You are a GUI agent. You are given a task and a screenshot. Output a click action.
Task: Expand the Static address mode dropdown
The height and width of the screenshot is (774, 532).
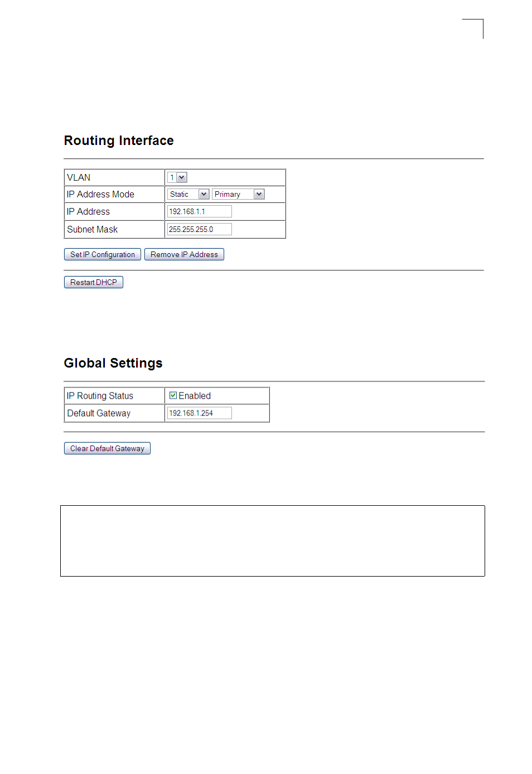coord(188,194)
